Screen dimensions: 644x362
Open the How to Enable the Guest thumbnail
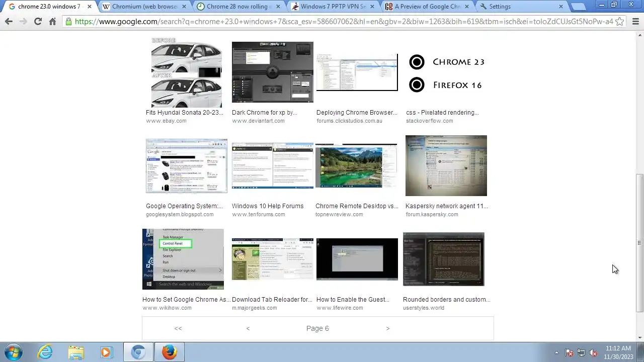pos(357,259)
